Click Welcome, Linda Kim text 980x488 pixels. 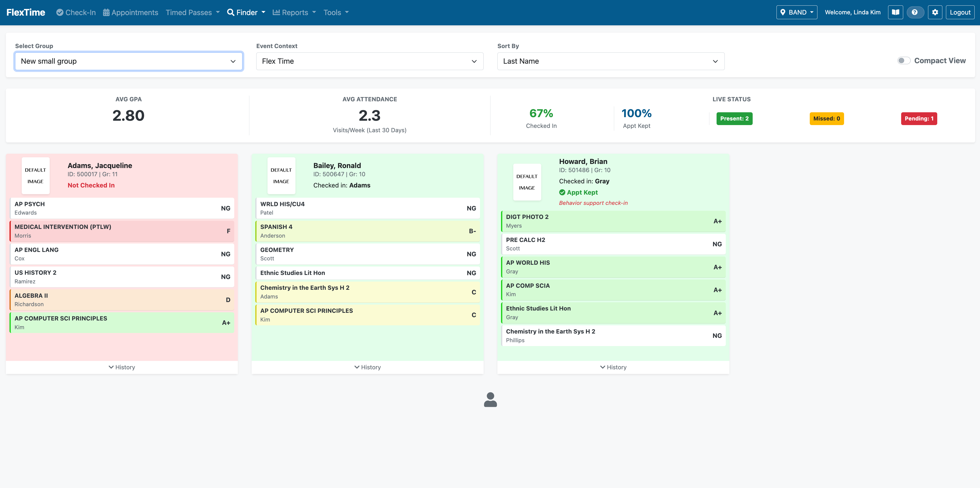tap(853, 13)
